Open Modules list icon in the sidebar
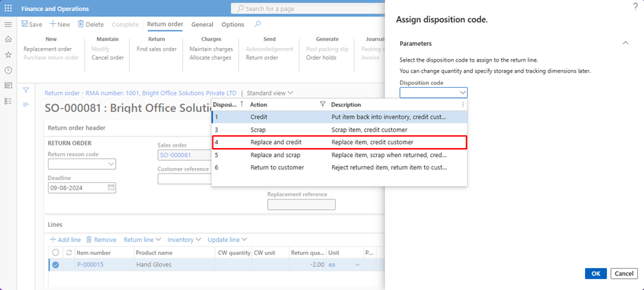The width and height of the screenshot is (644, 290). (8, 101)
